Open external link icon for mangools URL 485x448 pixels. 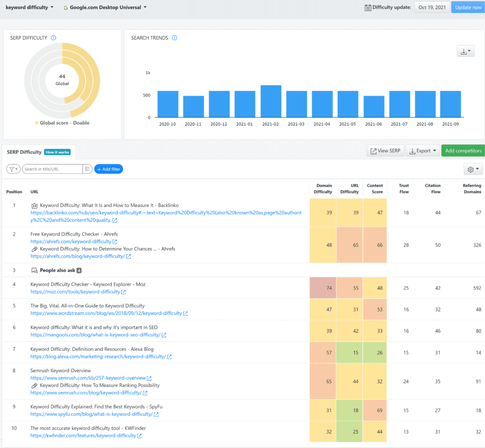(164, 335)
